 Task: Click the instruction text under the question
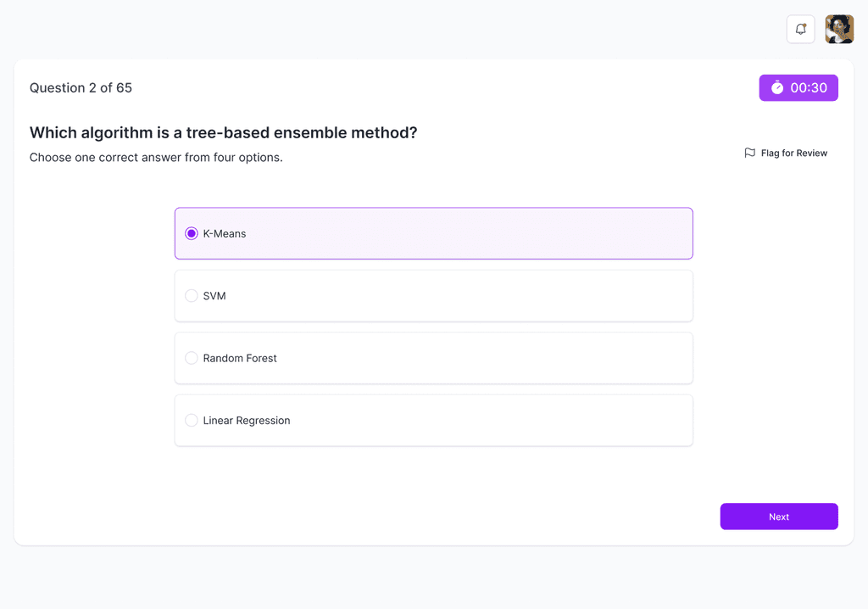tap(155, 157)
